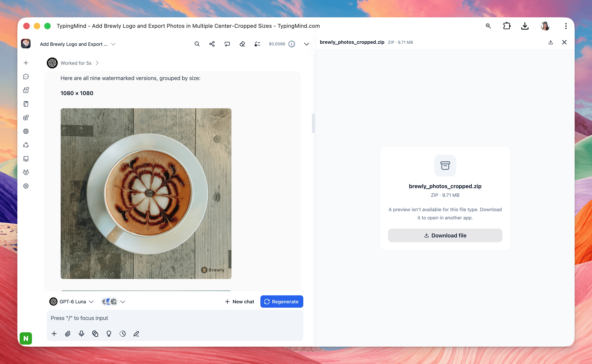Image resolution: width=592 pixels, height=364 pixels.
Task: Open the 1080 × 1080 coffee image thumbnail
Action: pyautogui.click(x=146, y=194)
